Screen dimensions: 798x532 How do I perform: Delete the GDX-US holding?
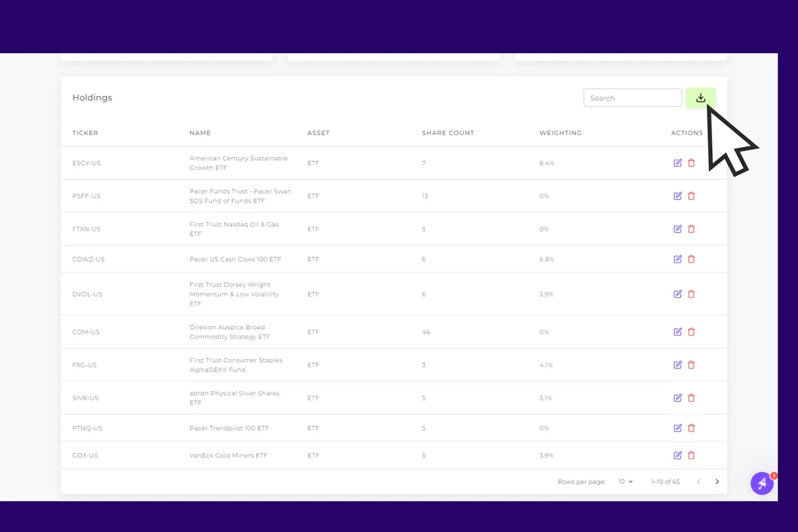click(x=691, y=455)
